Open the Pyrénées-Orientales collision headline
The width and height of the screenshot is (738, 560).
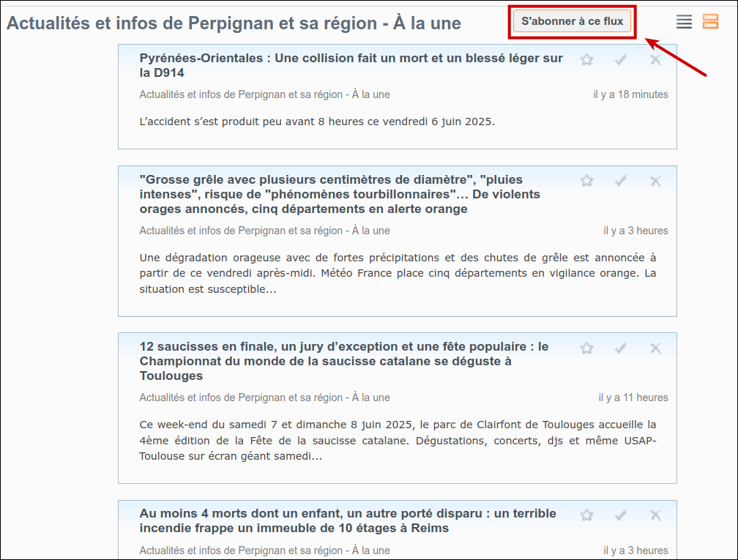[351, 65]
